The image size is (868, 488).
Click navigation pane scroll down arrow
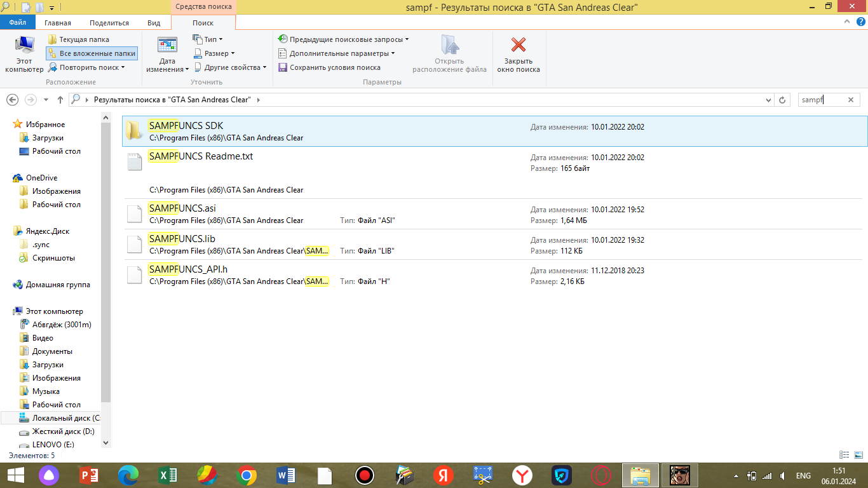tap(105, 443)
